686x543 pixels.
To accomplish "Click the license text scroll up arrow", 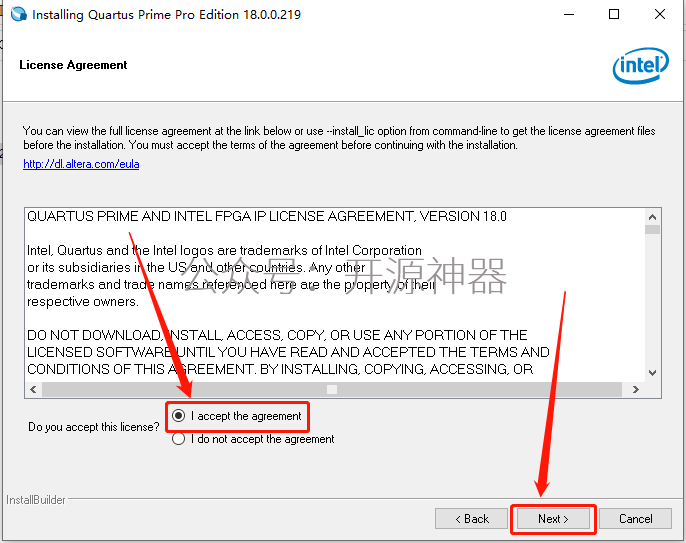I will tap(652, 217).
